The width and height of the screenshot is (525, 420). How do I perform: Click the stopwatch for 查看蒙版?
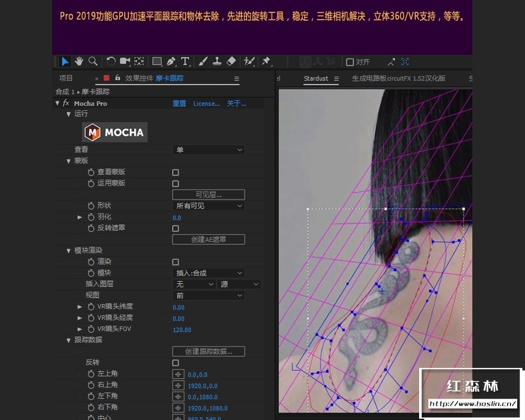coord(91,172)
